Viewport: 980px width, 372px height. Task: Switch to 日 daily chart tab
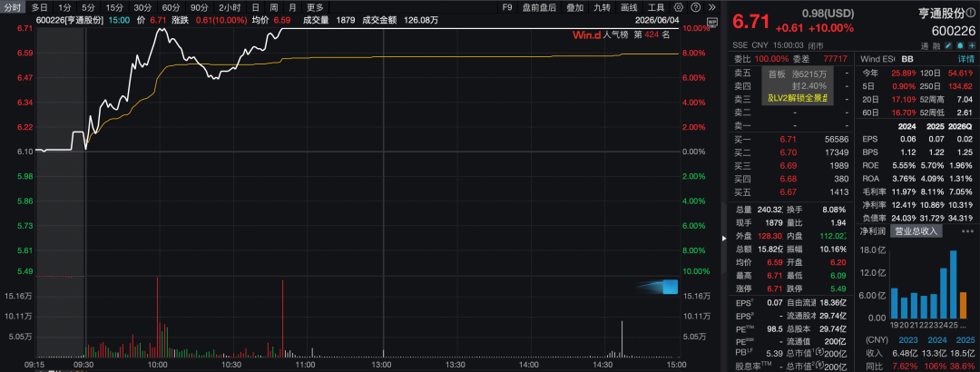(255, 7)
